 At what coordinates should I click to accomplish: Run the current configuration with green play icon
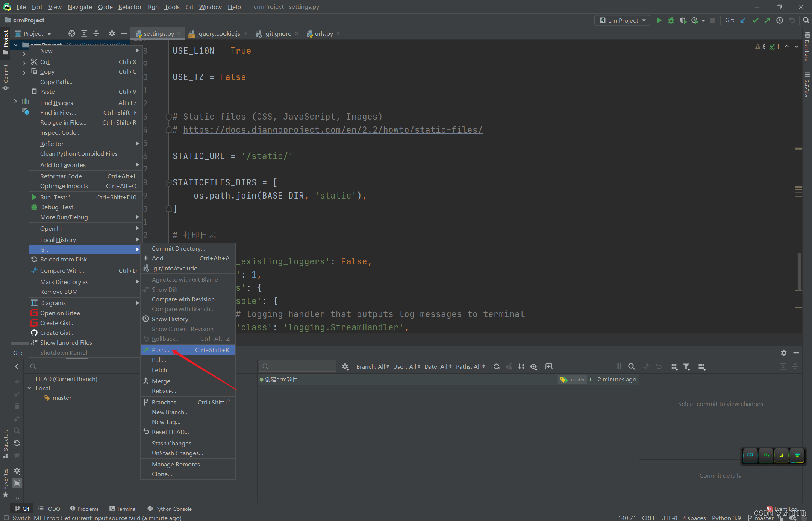(x=659, y=20)
